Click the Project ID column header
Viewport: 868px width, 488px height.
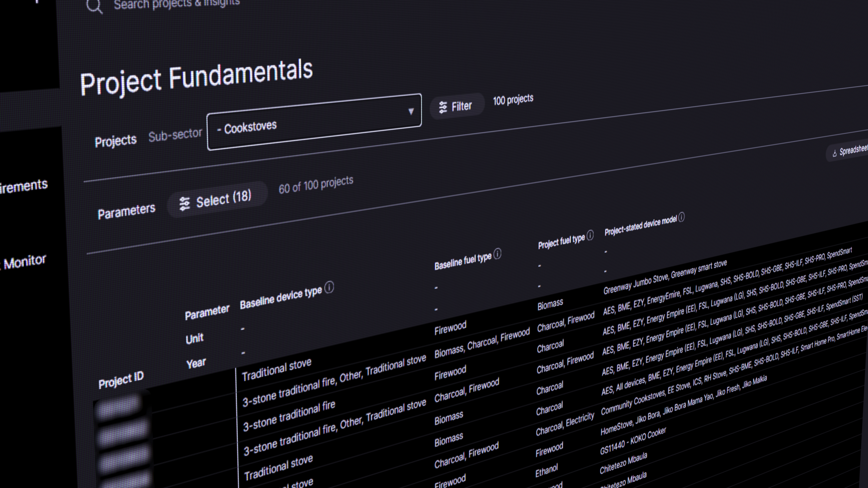121,380
